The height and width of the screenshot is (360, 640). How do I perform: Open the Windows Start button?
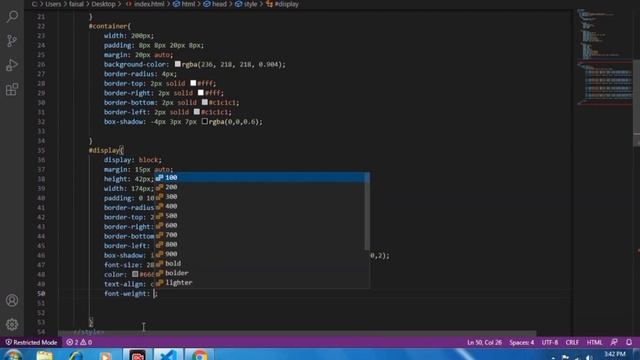click(x=13, y=354)
